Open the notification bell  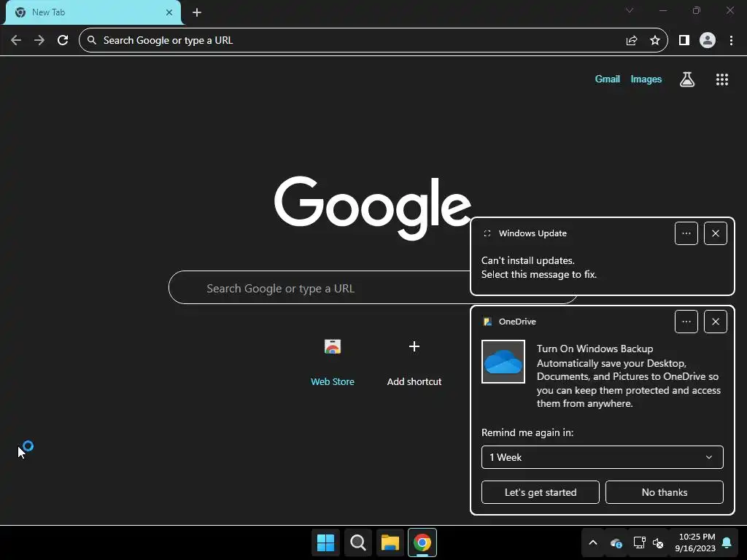(x=727, y=542)
